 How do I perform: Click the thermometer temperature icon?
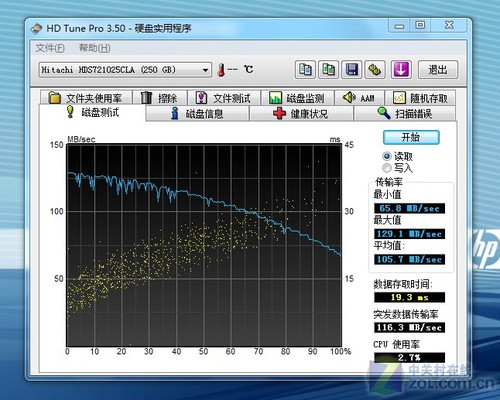[x=221, y=70]
